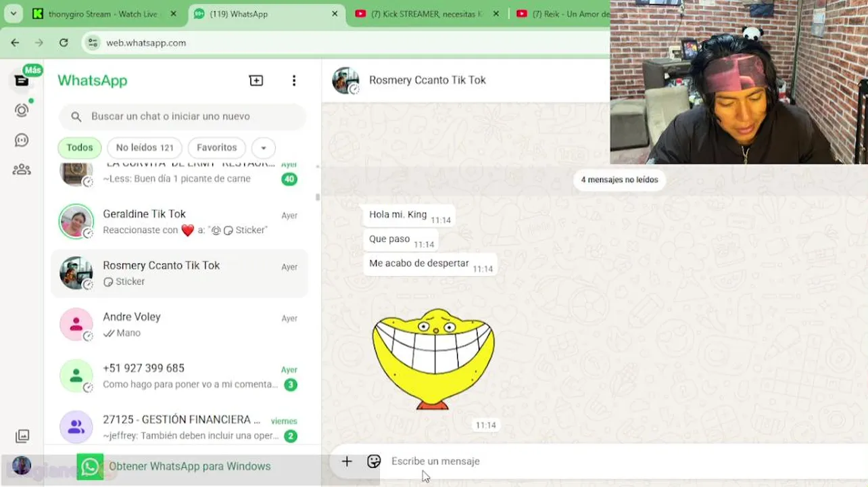Open the Andre Voley chat
Viewport: 868px width, 487px height.
(179, 325)
